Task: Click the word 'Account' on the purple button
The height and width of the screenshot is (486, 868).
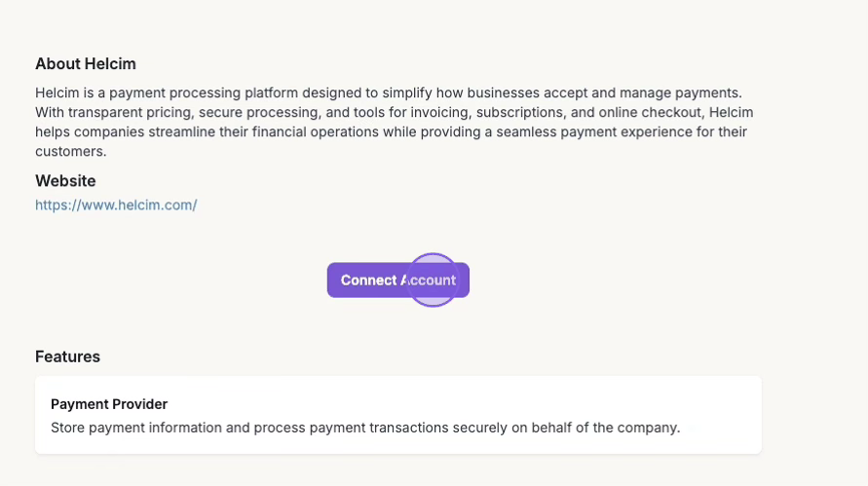Action: click(429, 280)
